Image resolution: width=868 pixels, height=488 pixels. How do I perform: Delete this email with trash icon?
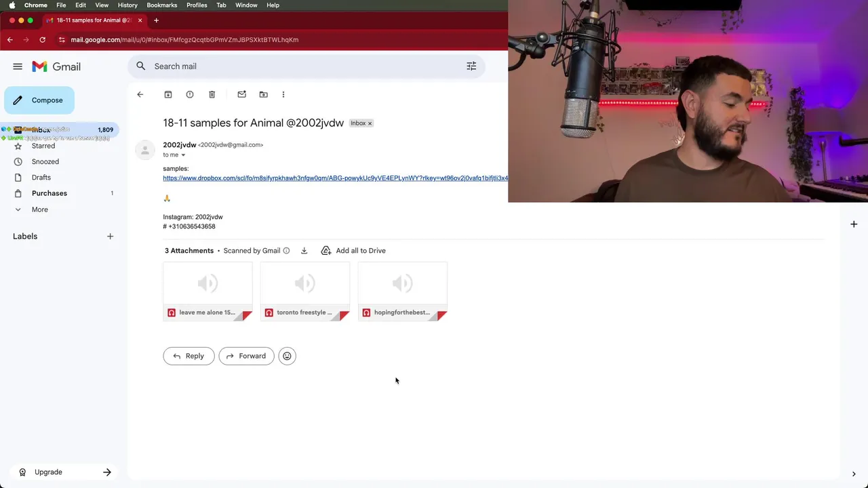click(212, 94)
